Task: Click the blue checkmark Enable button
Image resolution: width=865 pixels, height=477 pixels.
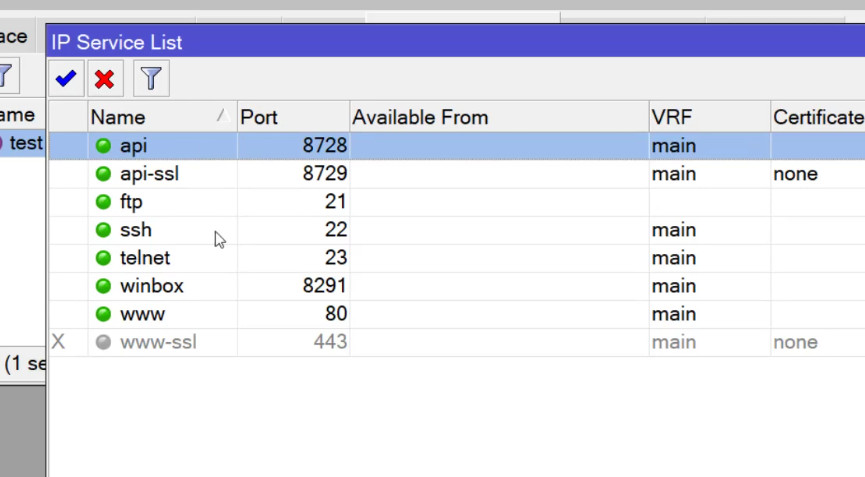Action: [x=66, y=78]
